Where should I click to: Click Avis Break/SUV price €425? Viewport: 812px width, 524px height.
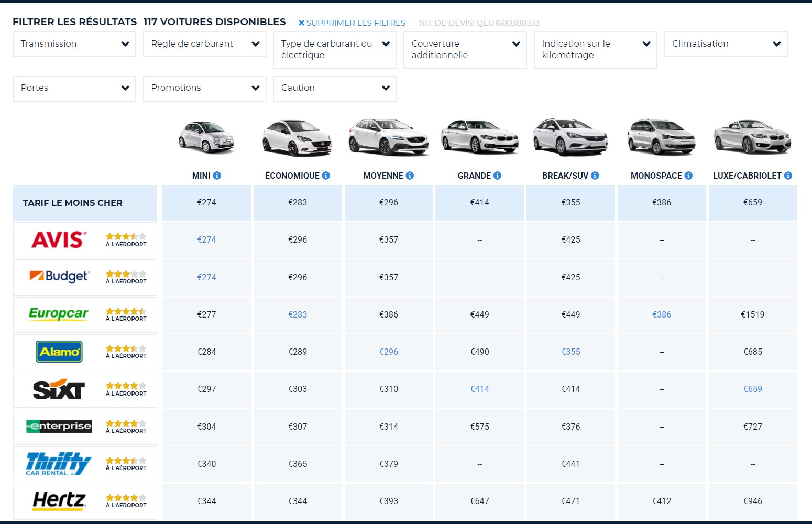[x=570, y=239]
